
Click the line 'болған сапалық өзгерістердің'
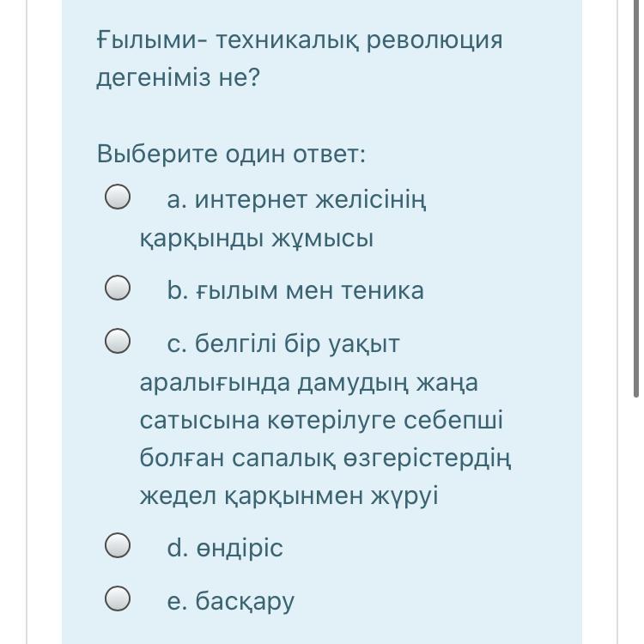click(325, 458)
